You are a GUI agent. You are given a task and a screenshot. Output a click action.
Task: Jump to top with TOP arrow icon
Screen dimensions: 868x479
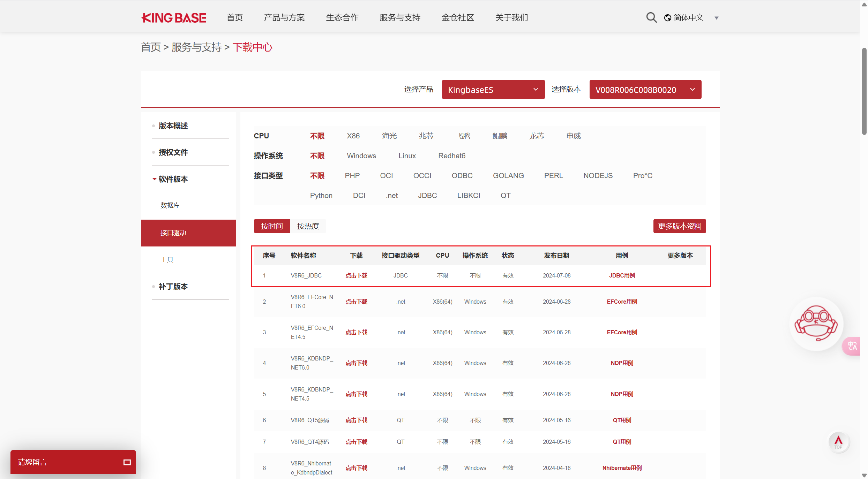point(838,442)
